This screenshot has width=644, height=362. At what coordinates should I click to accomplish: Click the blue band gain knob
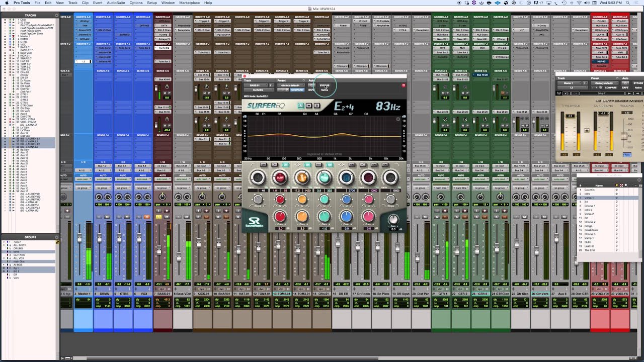pyautogui.click(x=346, y=217)
